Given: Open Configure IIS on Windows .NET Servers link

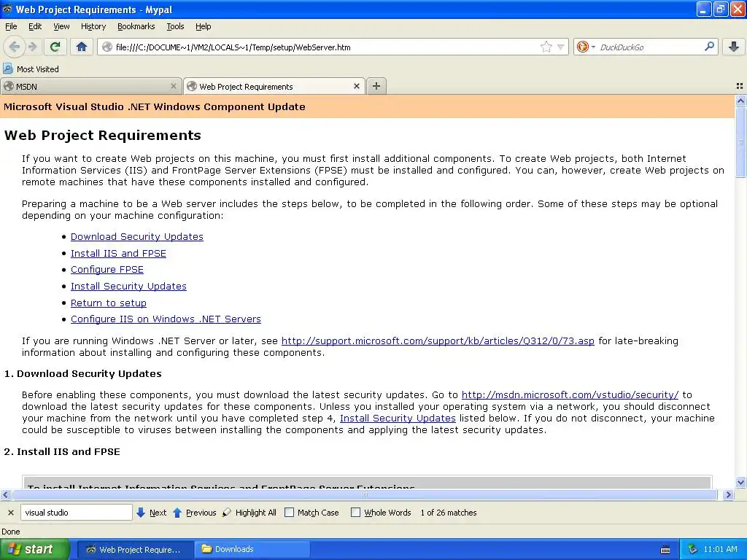Looking at the screenshot, I should click(x=166, y=319).
